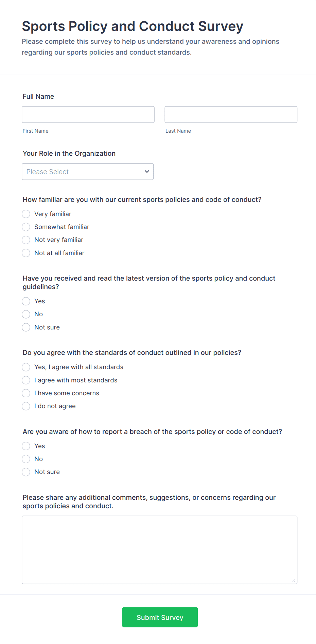
Task: Select Yes for received latest policy version
Action: point(26,301)
